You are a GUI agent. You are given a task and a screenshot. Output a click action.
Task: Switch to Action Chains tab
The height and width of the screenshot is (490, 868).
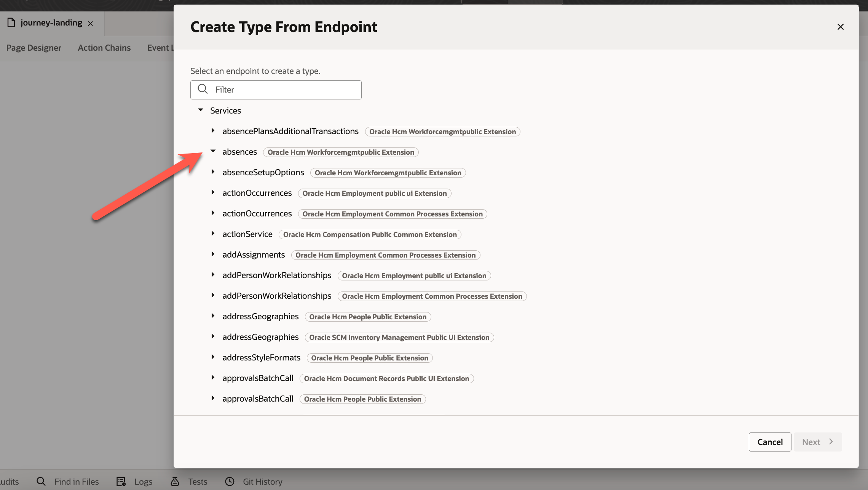click(104, 48)
